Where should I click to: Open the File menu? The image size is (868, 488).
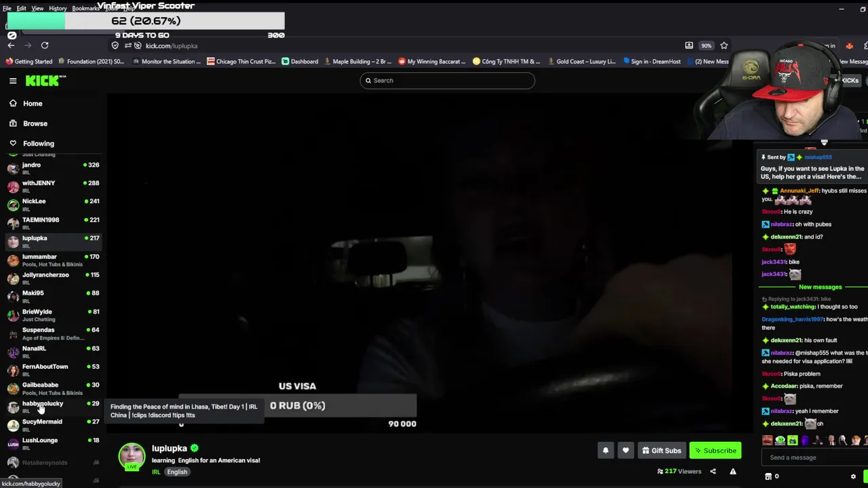coord(7,8)
